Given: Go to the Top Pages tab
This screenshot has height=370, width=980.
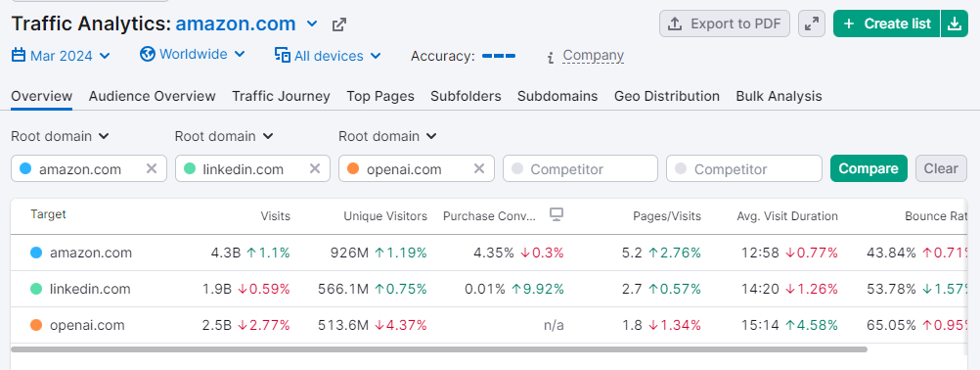Looking at the screenshot, I should 380,96.
